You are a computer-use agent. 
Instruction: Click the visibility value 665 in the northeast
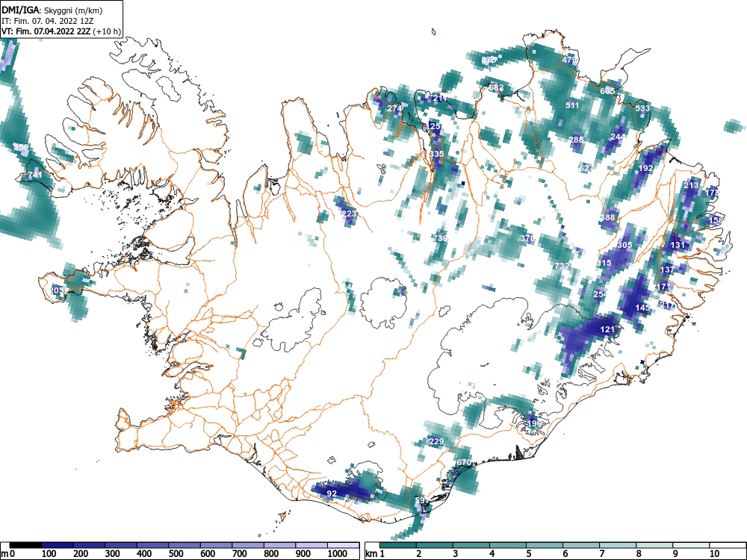click(x=607, y=91)
